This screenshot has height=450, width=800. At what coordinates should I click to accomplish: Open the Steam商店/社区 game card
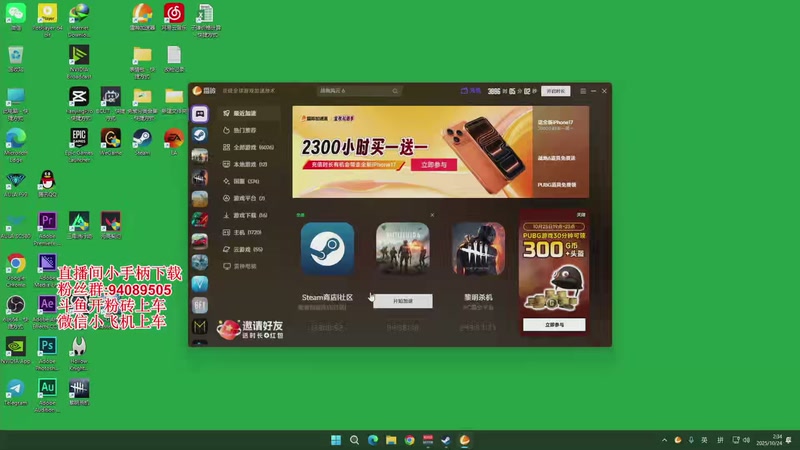(327, 248)
